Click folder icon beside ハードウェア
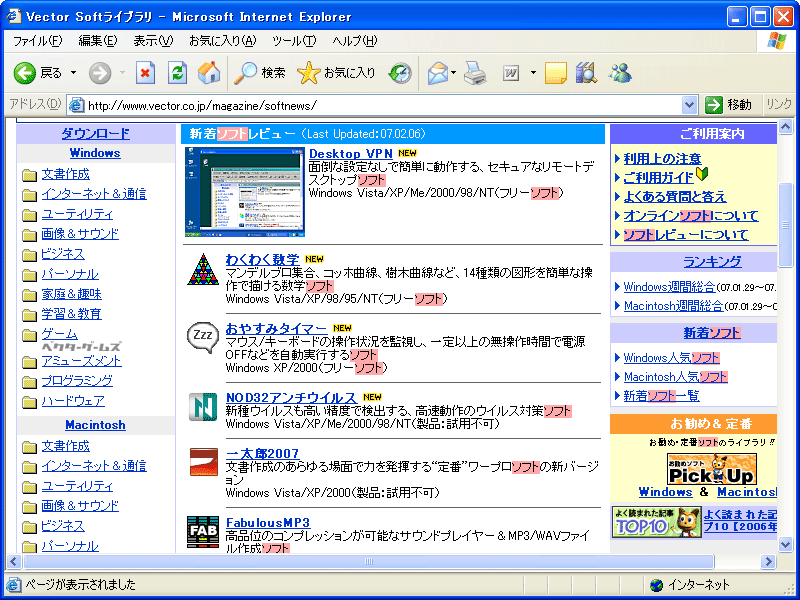This screenshot has width=800, height=600. point(30,402)
